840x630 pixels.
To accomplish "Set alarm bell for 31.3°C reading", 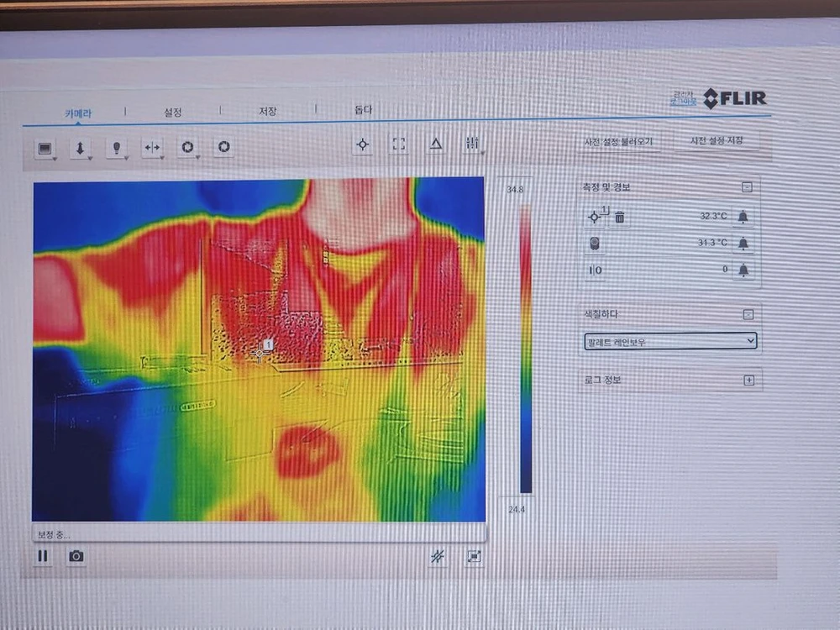I will (743, 244).
